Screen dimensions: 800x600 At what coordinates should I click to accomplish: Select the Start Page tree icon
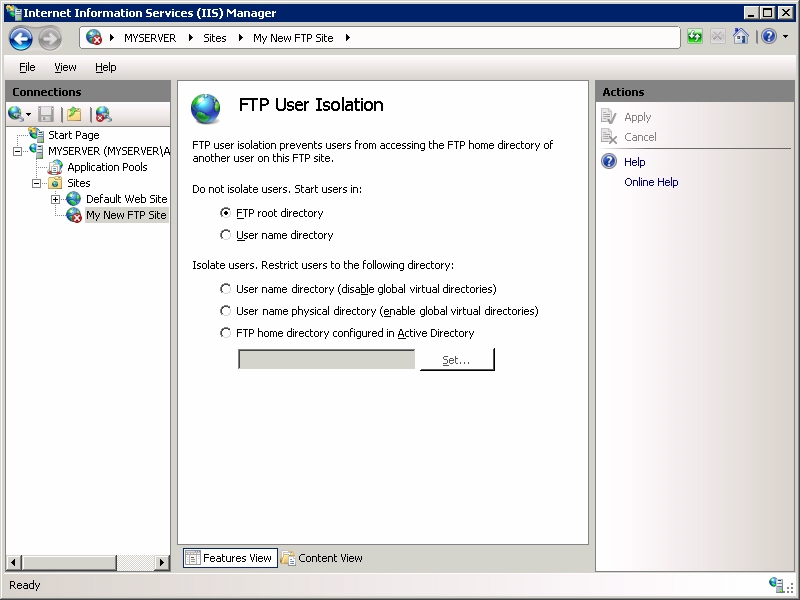(36, 134)
